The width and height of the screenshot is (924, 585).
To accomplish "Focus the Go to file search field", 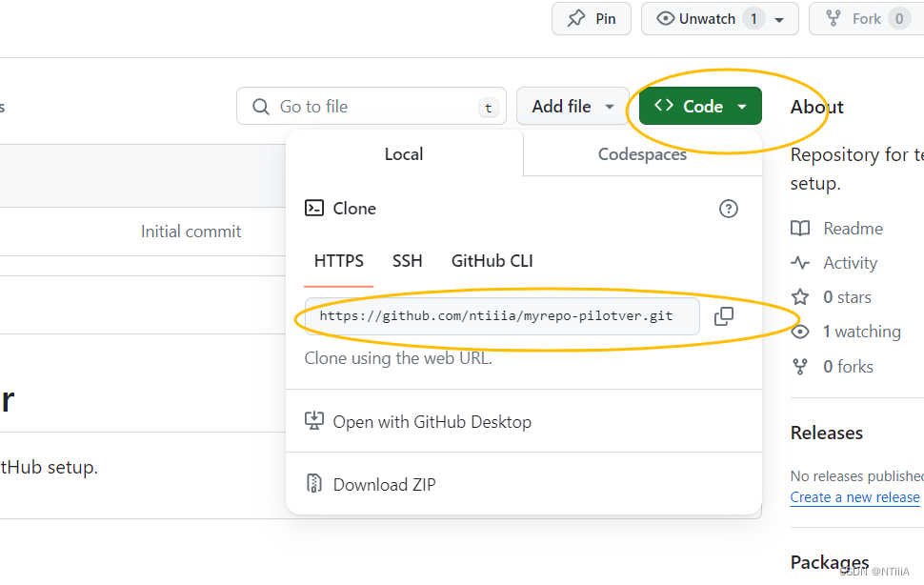I will (372, 106).
